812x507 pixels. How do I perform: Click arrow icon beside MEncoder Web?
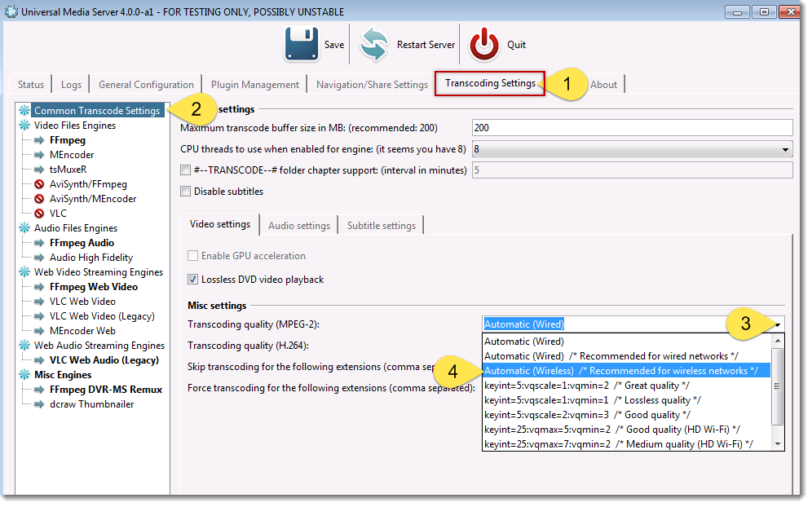(x=39, y=331)
